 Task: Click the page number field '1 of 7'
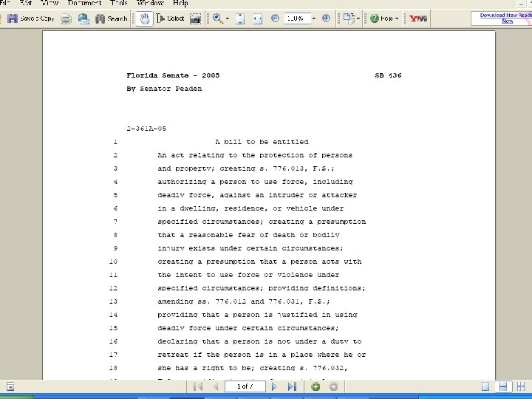click(x=245, y=386)
